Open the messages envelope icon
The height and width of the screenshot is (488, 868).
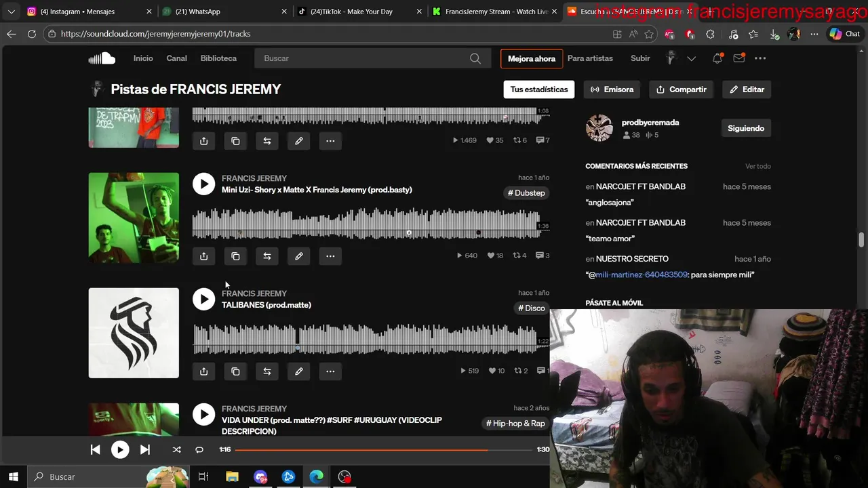[739, 58]
